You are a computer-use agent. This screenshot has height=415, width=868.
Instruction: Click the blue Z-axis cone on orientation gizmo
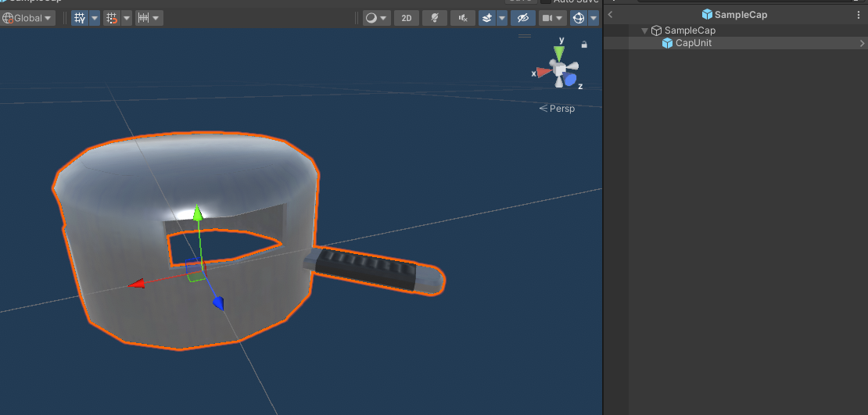click(570, 79)
